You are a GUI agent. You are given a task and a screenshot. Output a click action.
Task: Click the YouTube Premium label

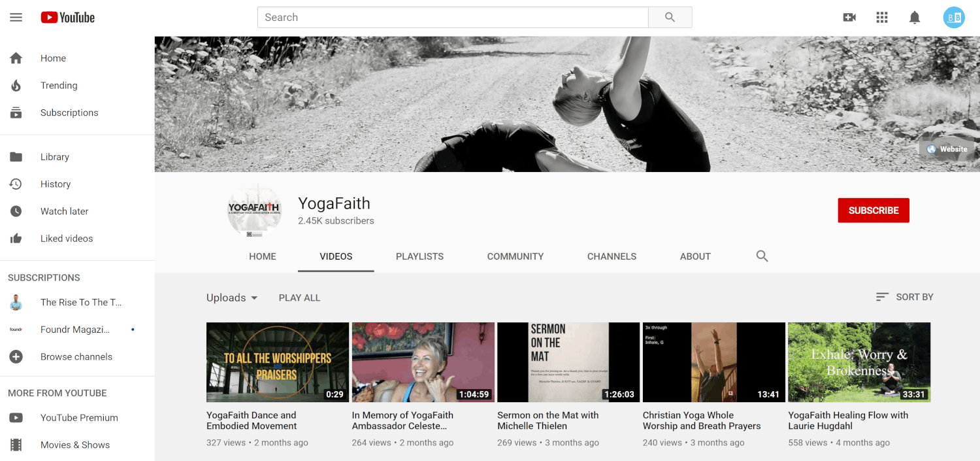tap(79, 418)
